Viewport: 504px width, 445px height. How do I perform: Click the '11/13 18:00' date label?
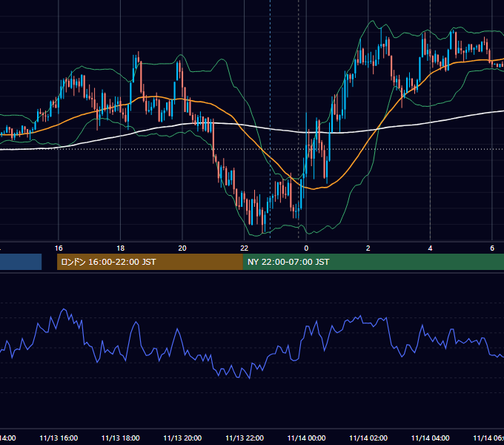pos(121,438)
